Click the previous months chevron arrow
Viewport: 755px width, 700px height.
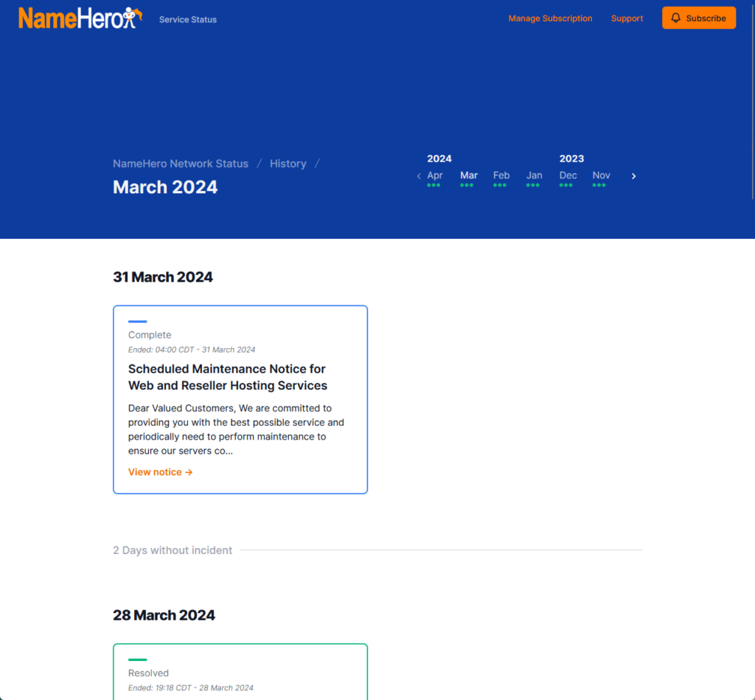pyautogui.click(x=419, y=176)
